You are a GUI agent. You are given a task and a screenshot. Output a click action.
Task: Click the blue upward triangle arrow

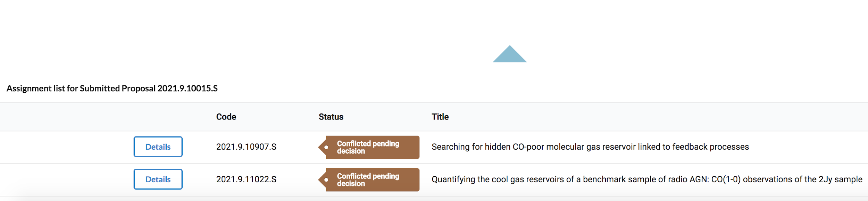(509, 55)
